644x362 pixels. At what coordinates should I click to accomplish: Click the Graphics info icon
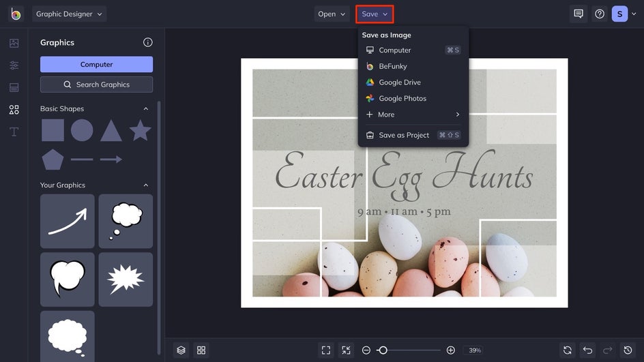click(x=147, y=42)
